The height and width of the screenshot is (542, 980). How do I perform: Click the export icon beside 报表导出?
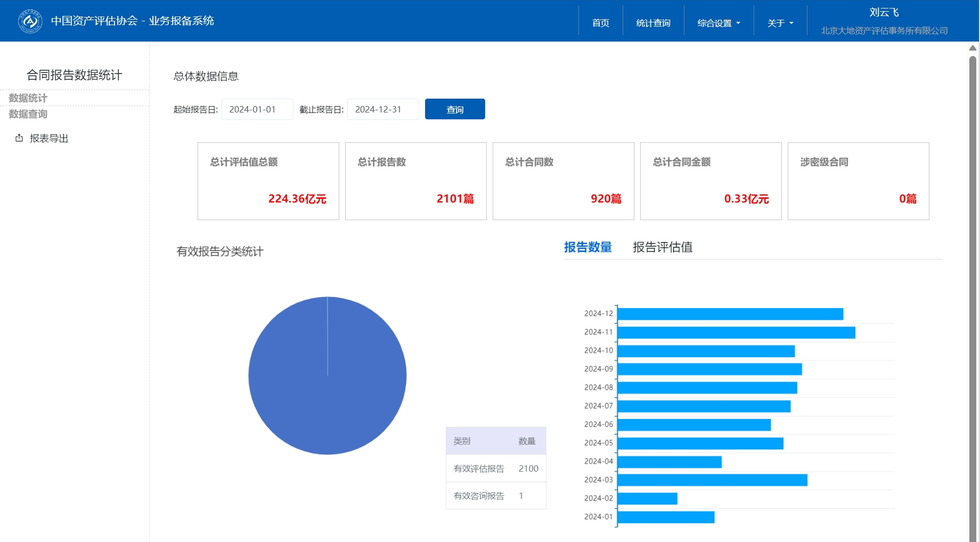[x=19, y=138]
